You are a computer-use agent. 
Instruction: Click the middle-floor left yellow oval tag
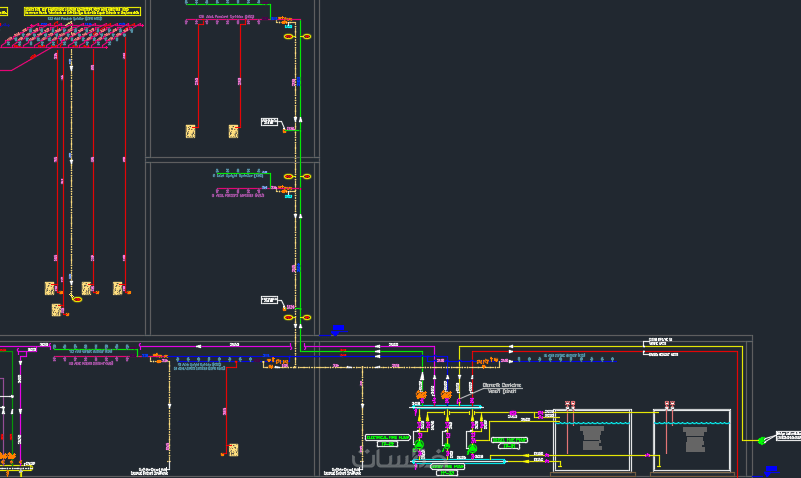coord(289,177)
